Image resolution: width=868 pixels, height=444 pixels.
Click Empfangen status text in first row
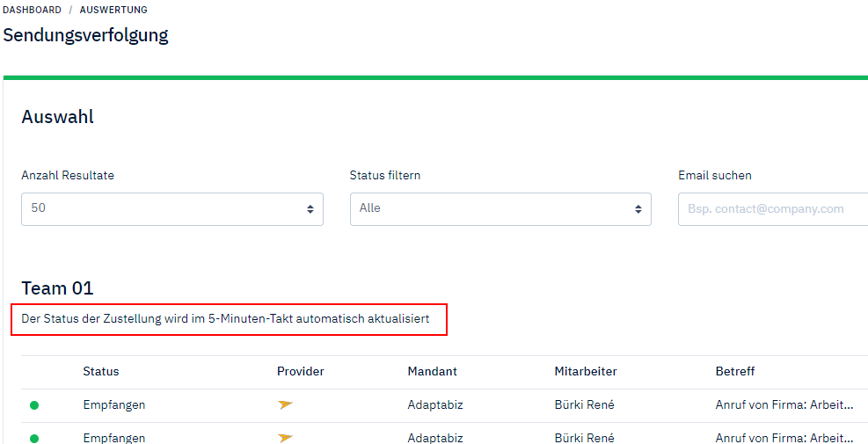pos(114,405)
